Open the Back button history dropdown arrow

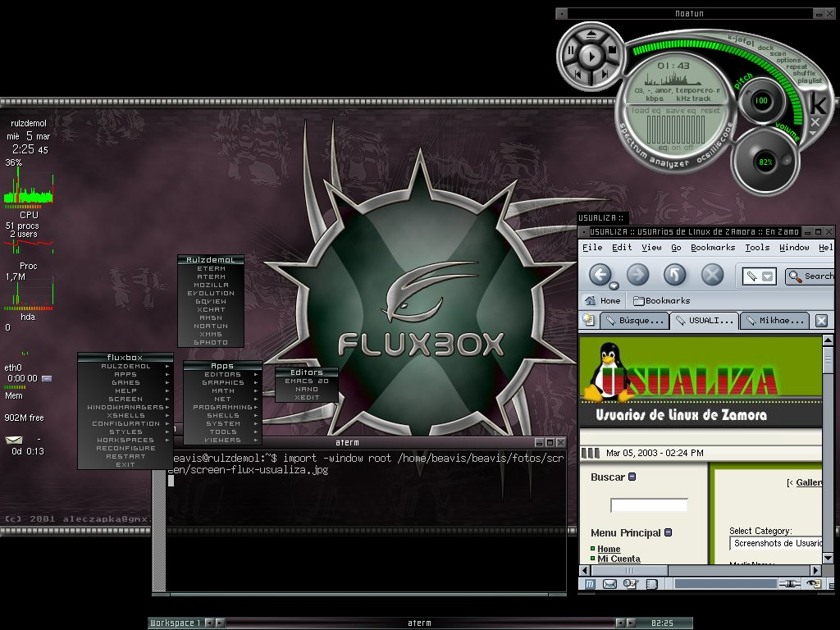[x=614, y=285]
